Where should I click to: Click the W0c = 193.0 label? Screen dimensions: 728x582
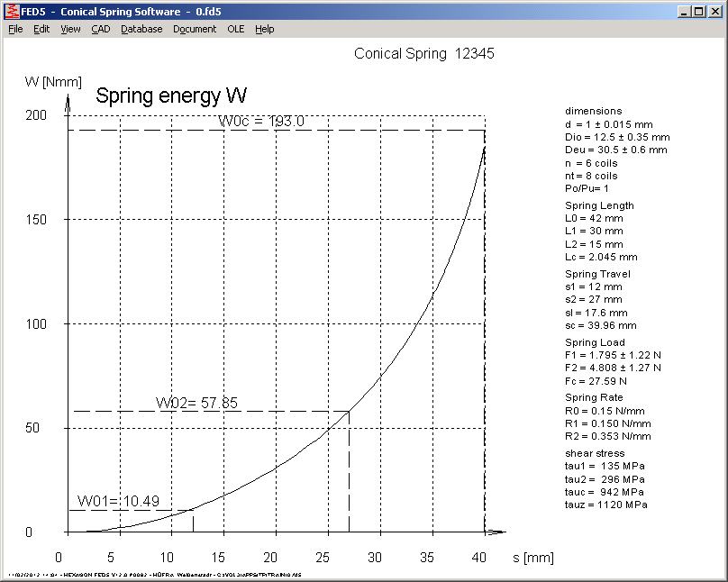click(261, 122)
